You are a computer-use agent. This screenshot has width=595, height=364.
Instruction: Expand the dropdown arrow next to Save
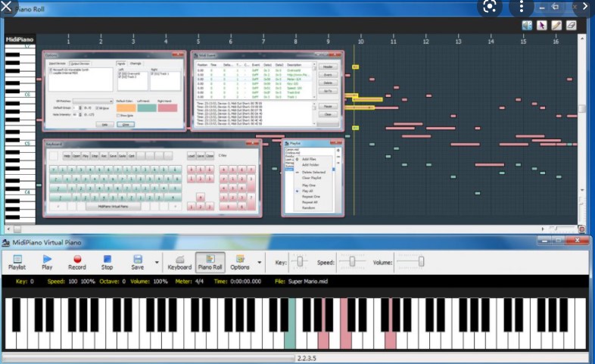pyautogui.click(x=157, y=263)
